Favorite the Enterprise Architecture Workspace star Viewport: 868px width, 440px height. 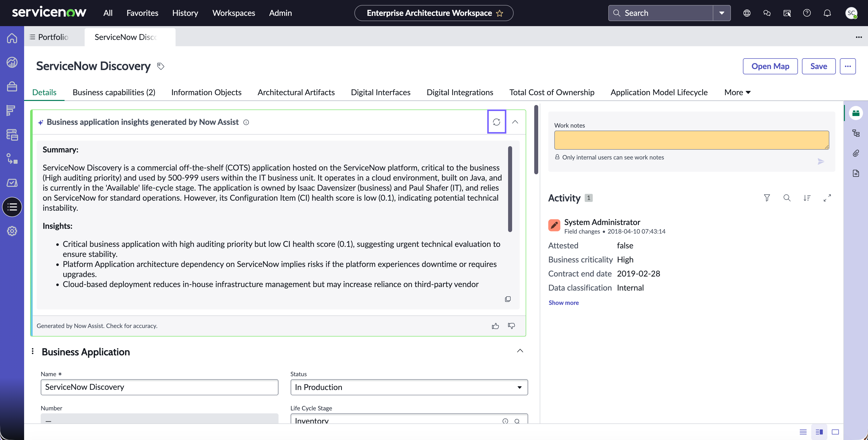tap(500, 13)
